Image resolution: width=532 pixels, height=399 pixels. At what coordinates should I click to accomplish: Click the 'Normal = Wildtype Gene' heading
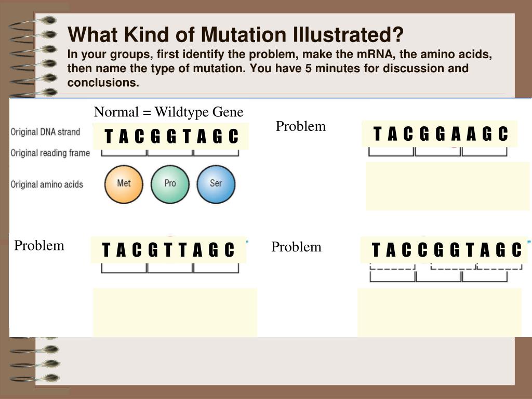169,112
